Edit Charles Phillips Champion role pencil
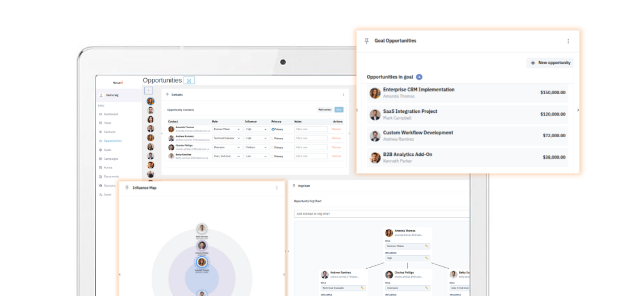 click(426, 288)
